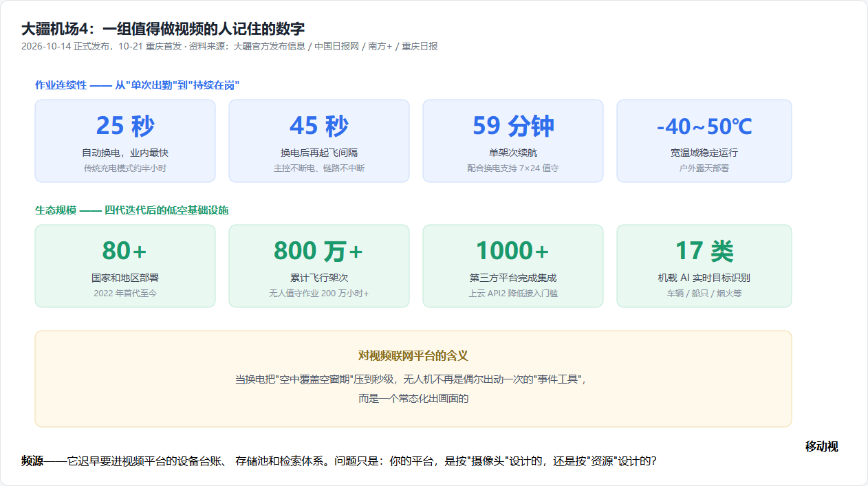Click the "单架次续航" label
This screenshot has height=486, width=868.
[x=513, y=153]
